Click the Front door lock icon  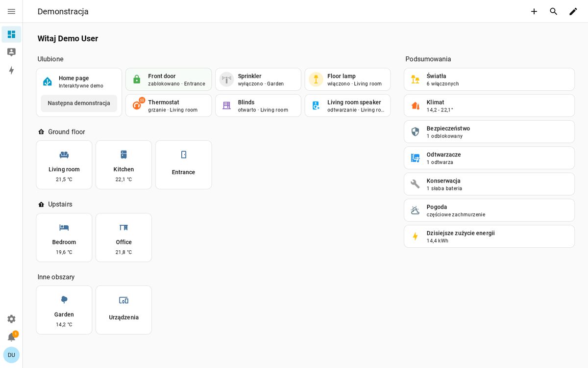coord(137,79)
